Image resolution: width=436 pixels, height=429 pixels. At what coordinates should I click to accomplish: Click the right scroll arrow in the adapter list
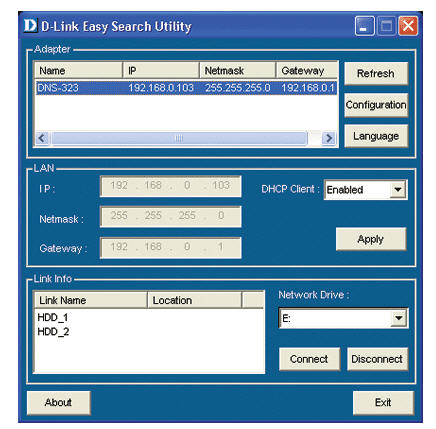pos(329,138)
